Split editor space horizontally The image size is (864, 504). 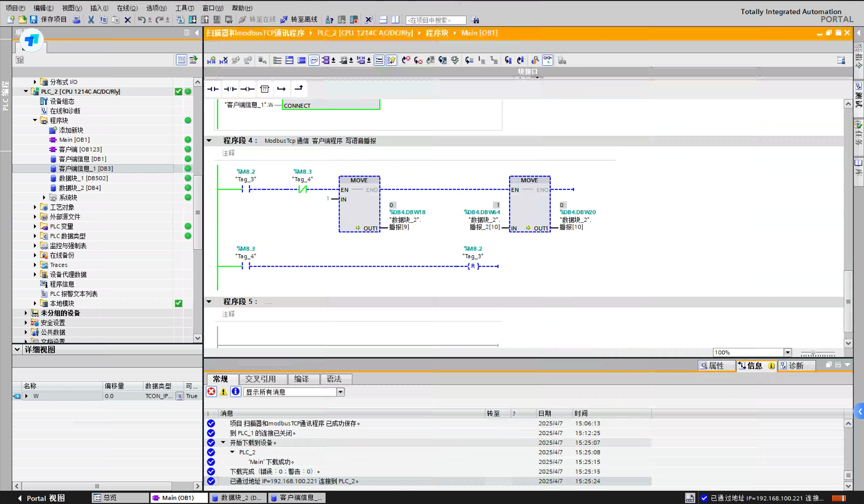click(383, 19)
